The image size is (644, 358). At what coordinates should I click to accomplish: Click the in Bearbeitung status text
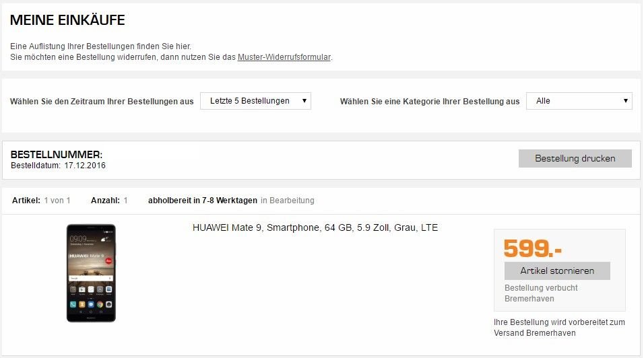point(288,201)
